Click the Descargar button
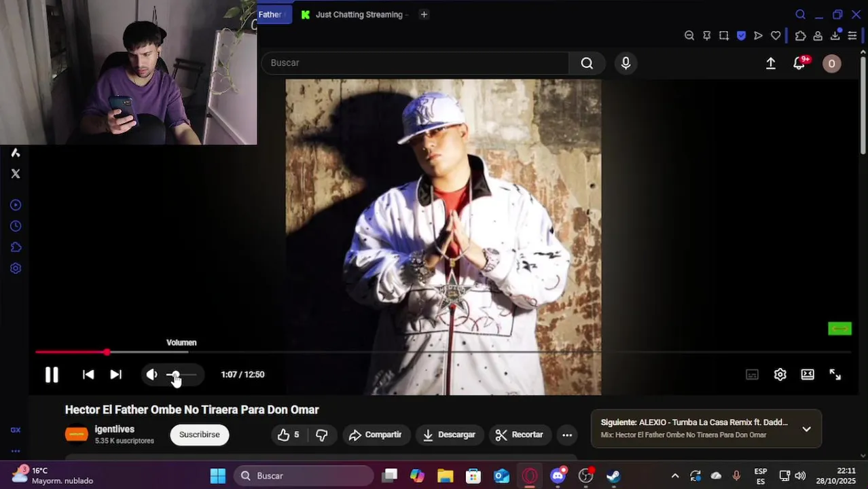The height and width of the screenshot is (489, 868). click(x=449, y=435)
